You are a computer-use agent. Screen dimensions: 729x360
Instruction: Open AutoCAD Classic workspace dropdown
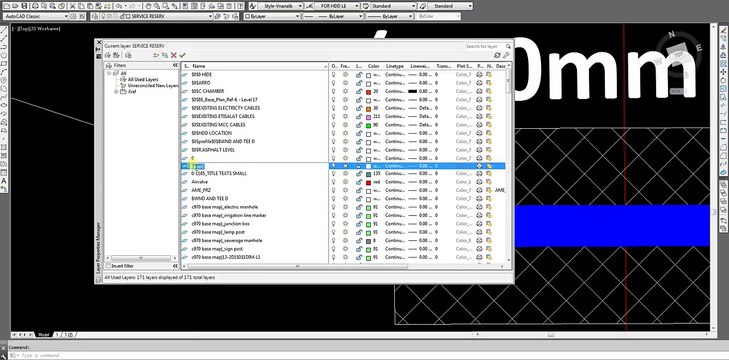(x=66, y=16)
